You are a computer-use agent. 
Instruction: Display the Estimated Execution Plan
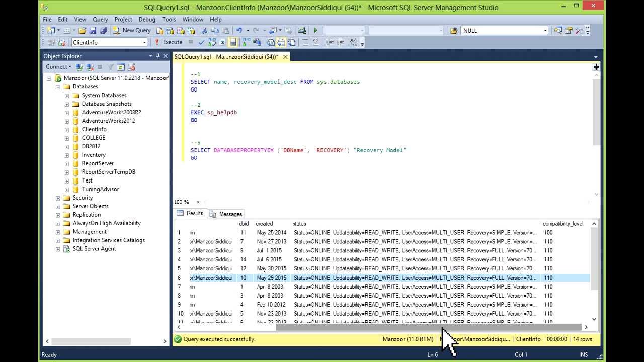point(212,42)
